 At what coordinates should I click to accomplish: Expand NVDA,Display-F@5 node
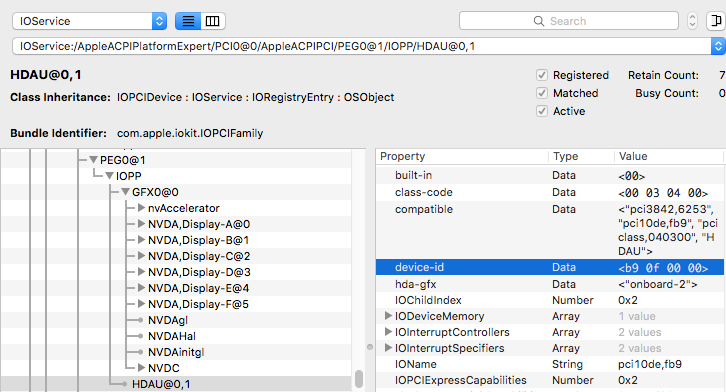(x=142, y=304)
